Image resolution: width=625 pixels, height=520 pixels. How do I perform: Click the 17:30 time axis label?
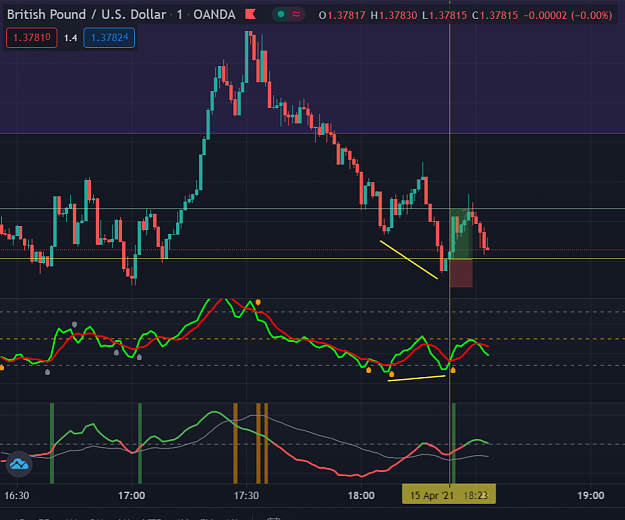[246, 496]
